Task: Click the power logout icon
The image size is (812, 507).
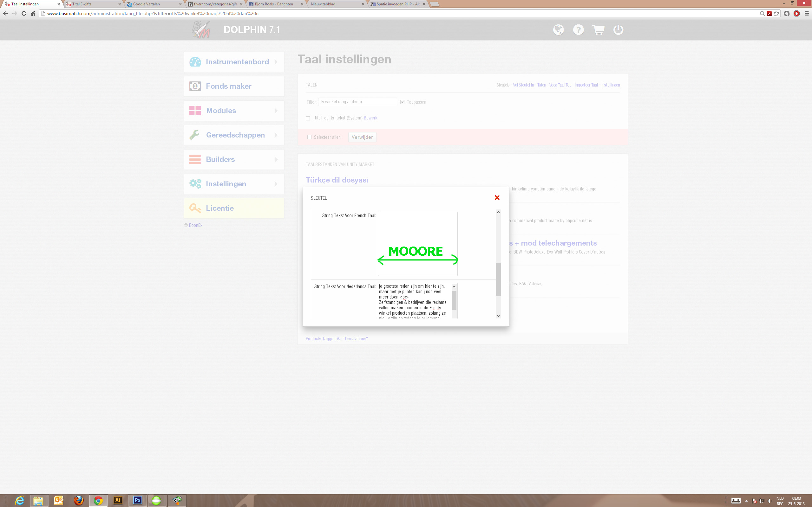Action: (x=618, y=30)
